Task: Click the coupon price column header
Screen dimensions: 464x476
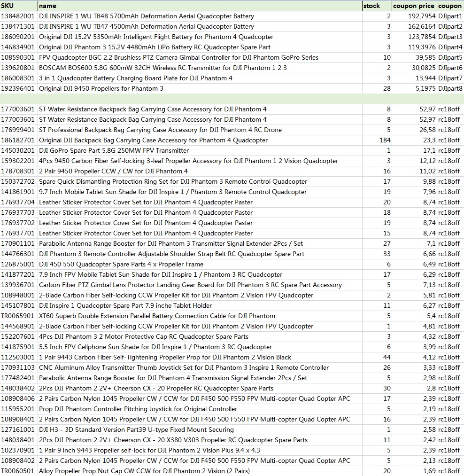Action: 414,6
